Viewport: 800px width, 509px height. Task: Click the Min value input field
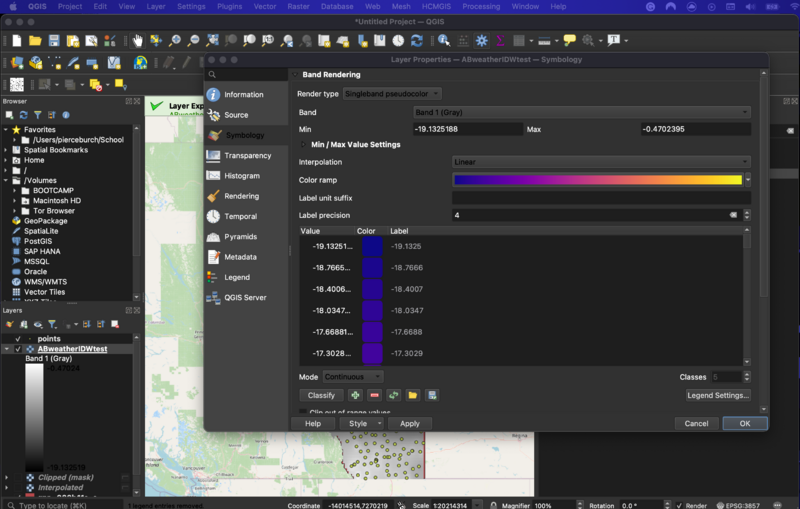point(468,129)
